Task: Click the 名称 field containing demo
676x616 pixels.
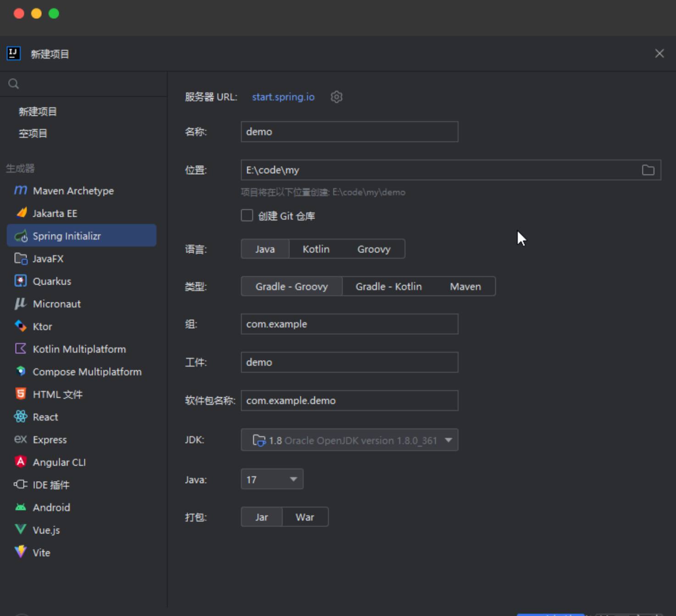Action: pos(349,132)
